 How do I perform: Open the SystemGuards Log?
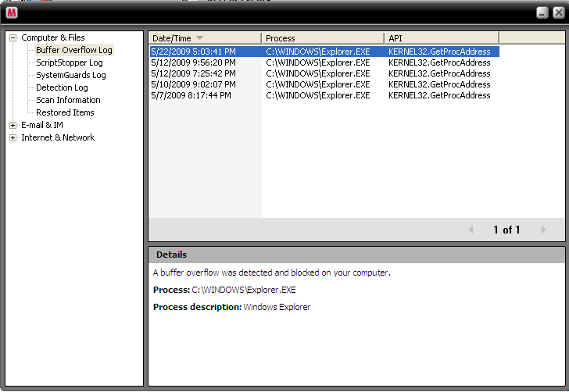[70, 75]
